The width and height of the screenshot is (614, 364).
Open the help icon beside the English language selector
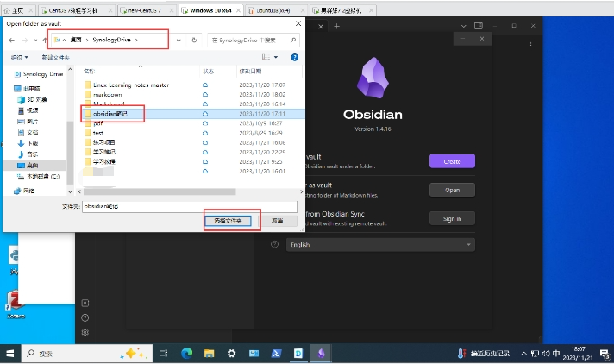[x=274, y=244]
